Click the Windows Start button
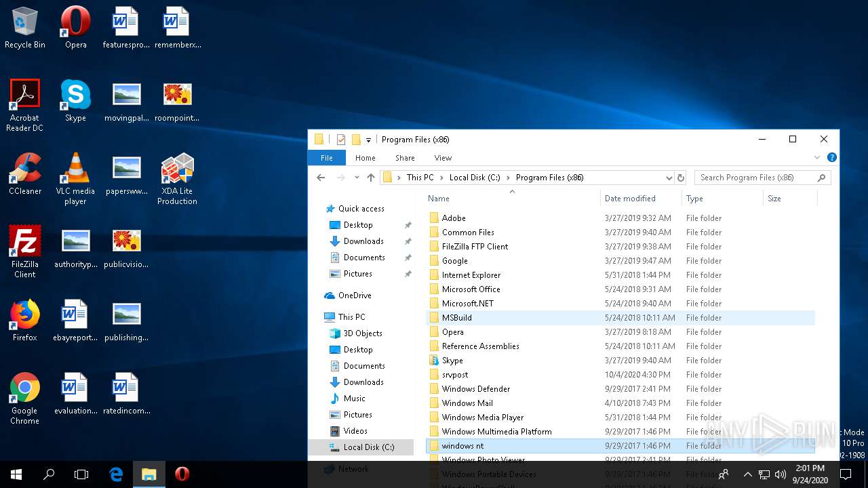This screenshot has height=488, width=868. 16,474
